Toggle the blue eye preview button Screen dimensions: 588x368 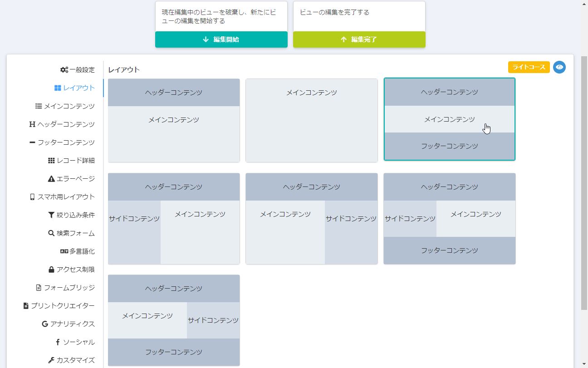(x=559, y=67)
